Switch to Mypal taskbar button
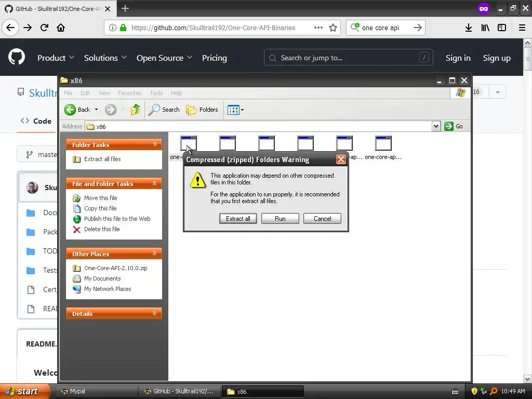The image size is (532, 399). pyautogui.click(x=96, y=391)
